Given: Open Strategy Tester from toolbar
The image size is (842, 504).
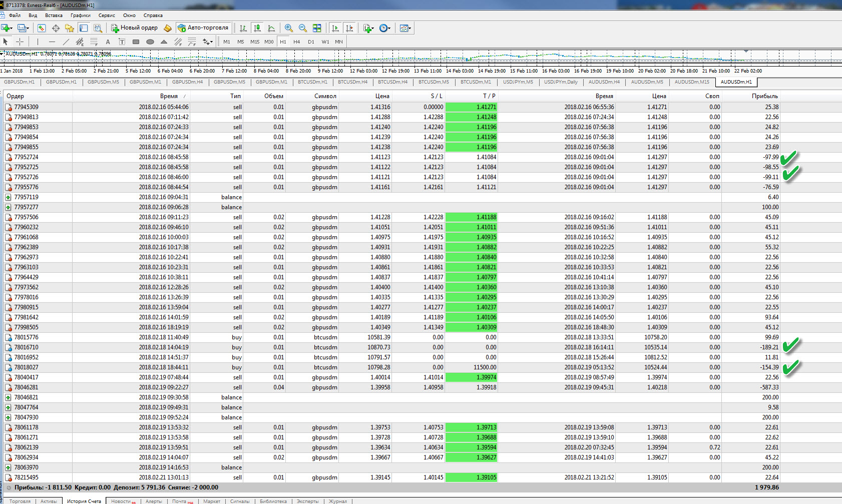Looking at the screenshot, I should pos(98,28).
